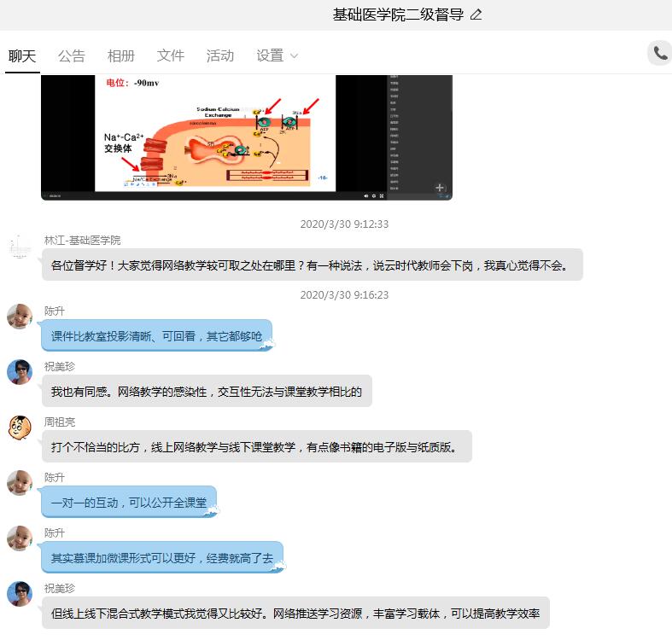Click the edit pencil icon beside group name

(x=476, y=15)
